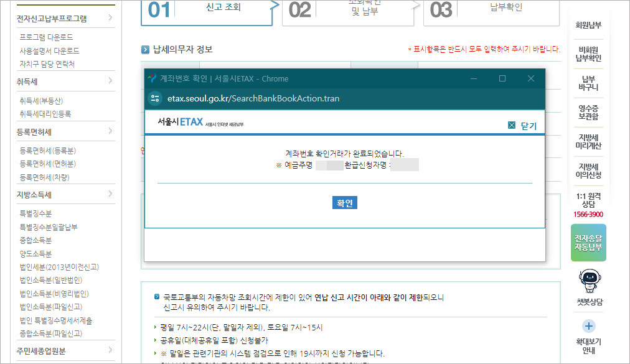Image resolution: width=630 pixels, height=364 pixels.
Task: Click 계좌번호 확인거래가 완료되었습니다 message
Action: point(345,154)
